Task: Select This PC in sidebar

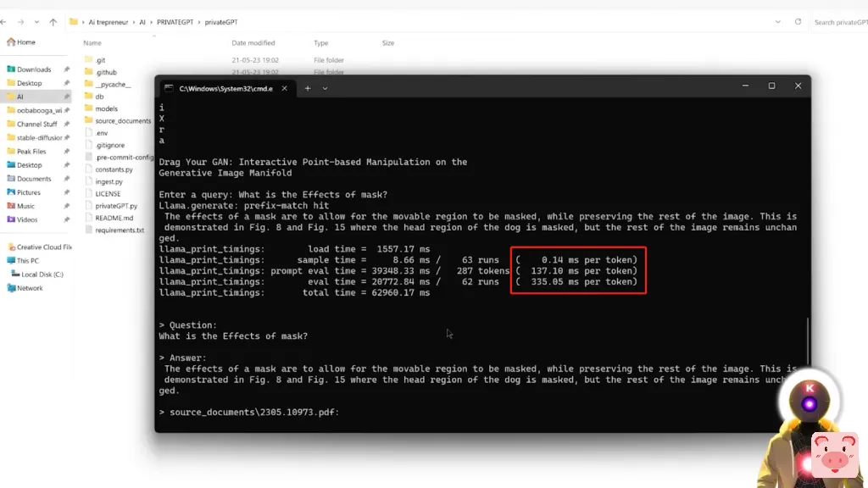Action: (27, 261)
